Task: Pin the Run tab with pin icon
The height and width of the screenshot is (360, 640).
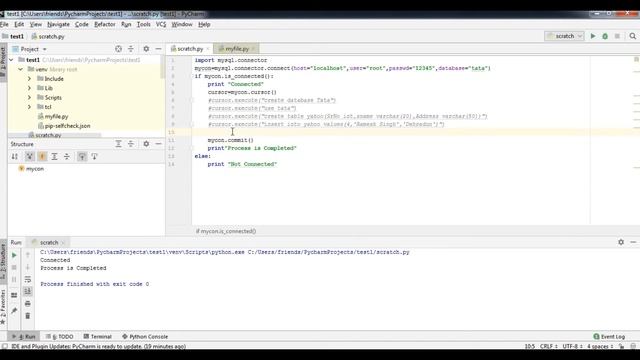Action: click(14, 311)
